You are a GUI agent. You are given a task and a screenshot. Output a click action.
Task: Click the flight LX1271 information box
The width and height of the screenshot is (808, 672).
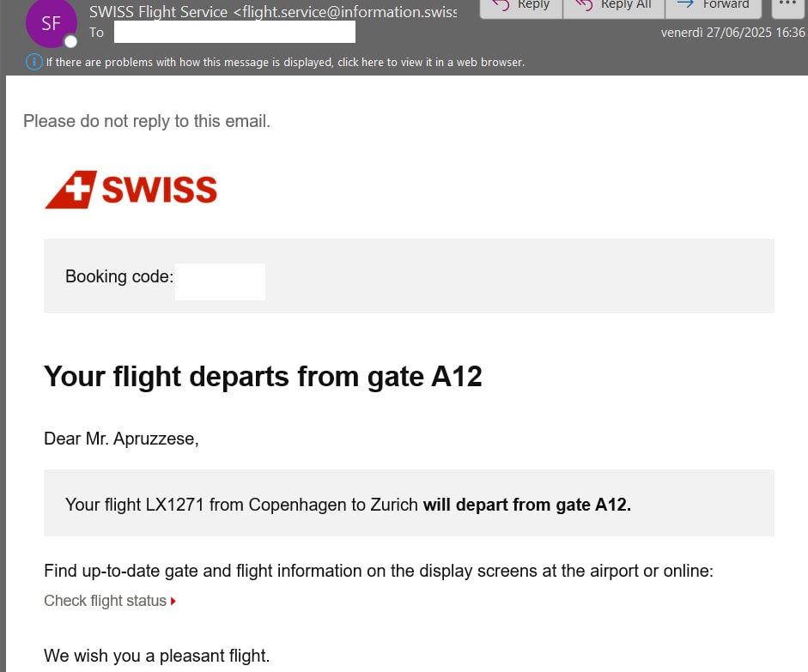coord(409,503)
